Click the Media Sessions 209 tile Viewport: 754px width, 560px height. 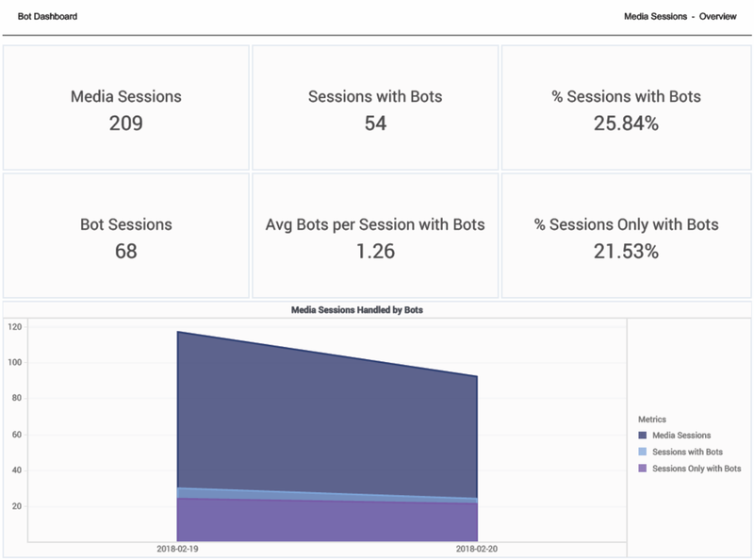[x=126, y=107]
